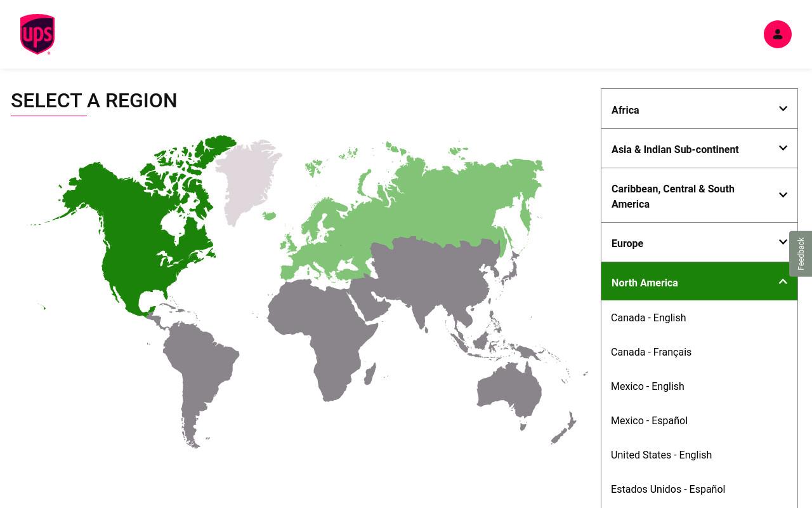Image resolution: width=812 pixels, height=508 pixels.
Task: Expand Asia & Indian Sub-continent list
Action: (699, 149)
